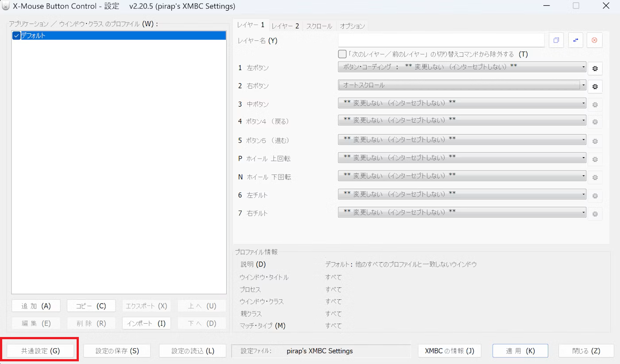Screen dimensions: 620x364
Task: Click gear icon for ホイール 下回転
Action: point(595,178)
